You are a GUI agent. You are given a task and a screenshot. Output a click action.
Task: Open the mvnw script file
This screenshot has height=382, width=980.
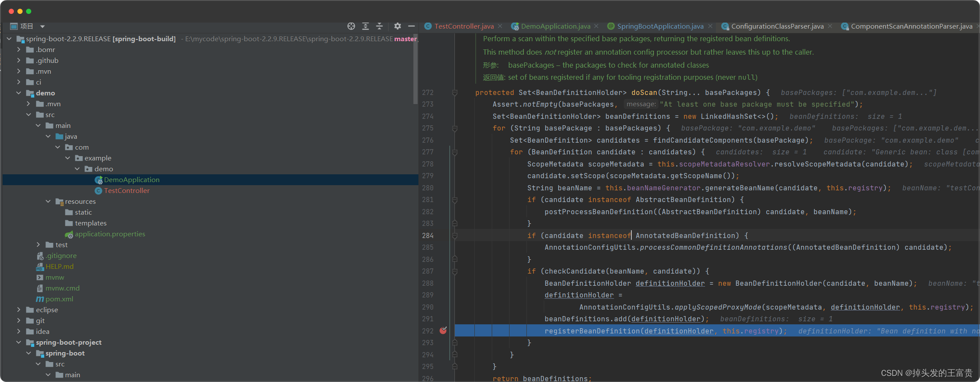[55, 278]
